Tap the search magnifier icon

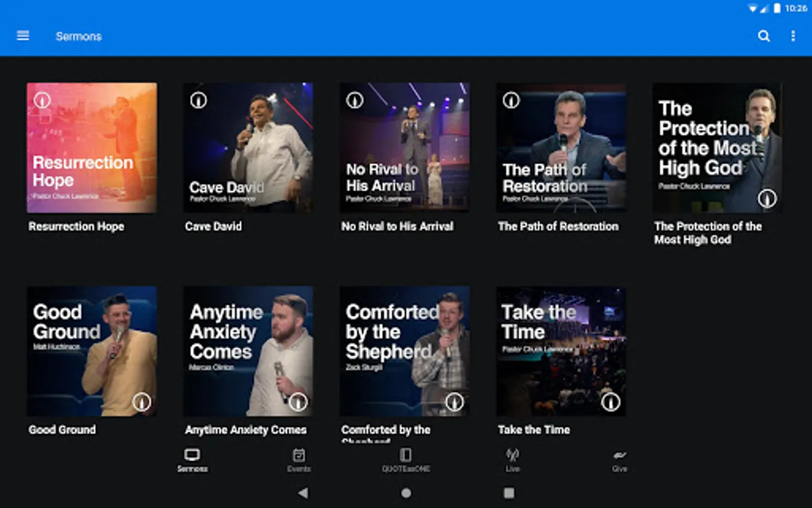pyautogui.click(x=764, y=36)
